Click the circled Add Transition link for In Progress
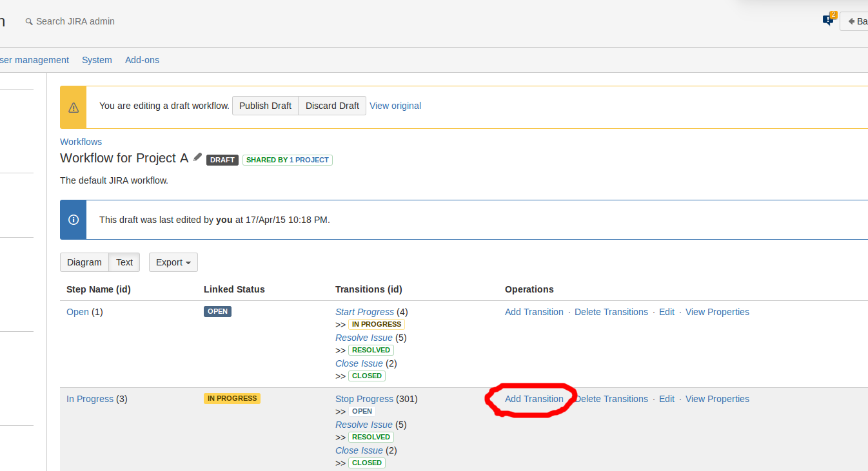 coord(534,398)
